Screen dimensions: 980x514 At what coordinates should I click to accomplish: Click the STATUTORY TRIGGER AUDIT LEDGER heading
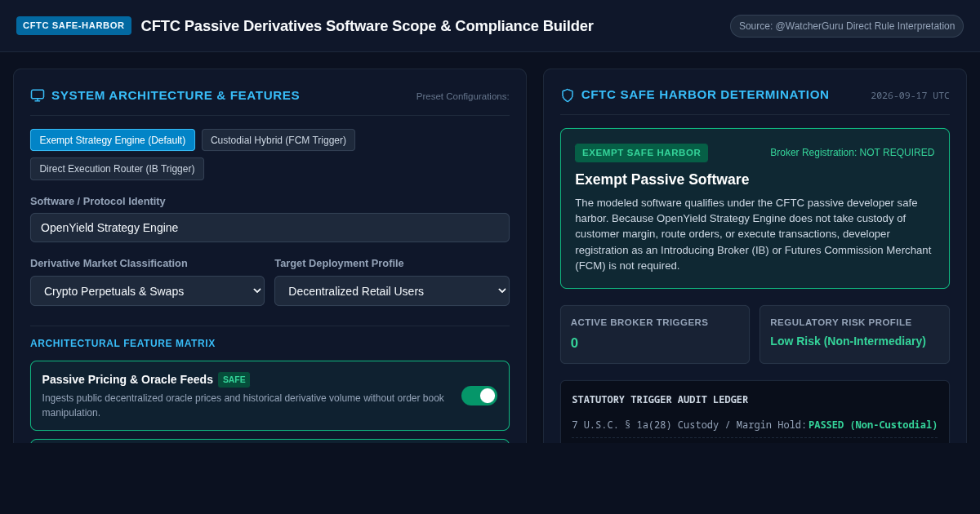click(660, 400)
